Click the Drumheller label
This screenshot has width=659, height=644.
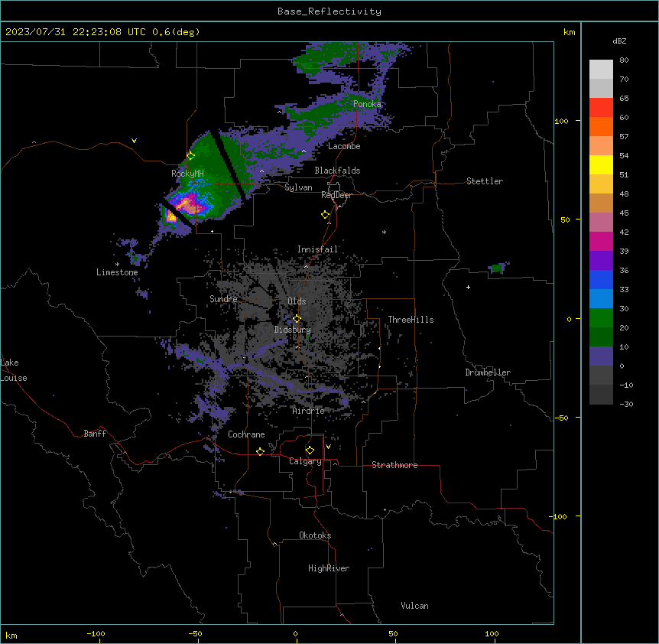click(x=488, y=372)
